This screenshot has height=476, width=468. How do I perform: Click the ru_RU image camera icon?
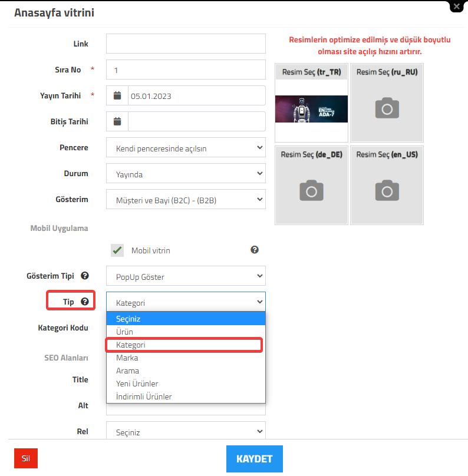(x=387, y=108)
